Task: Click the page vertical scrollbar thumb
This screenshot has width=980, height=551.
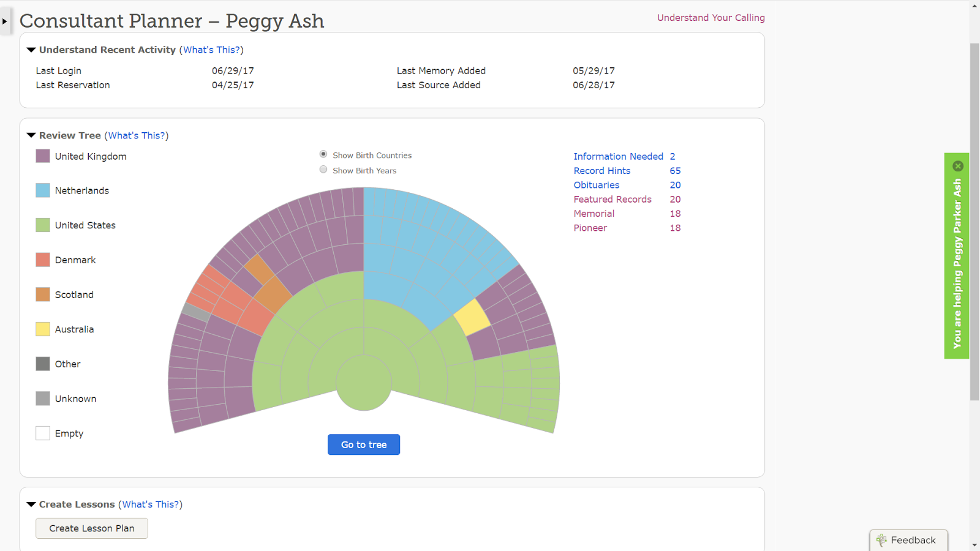Action: 974,220
